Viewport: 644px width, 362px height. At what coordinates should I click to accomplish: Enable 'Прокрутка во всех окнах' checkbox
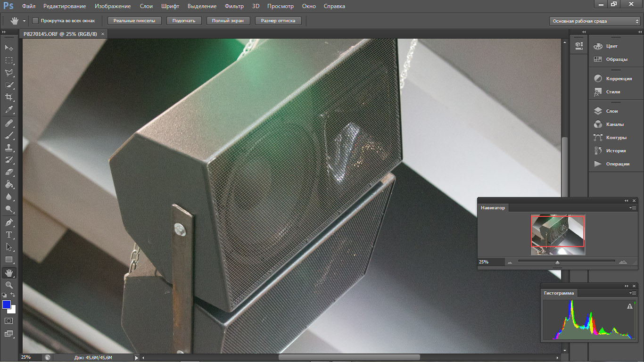pos(35,21)
